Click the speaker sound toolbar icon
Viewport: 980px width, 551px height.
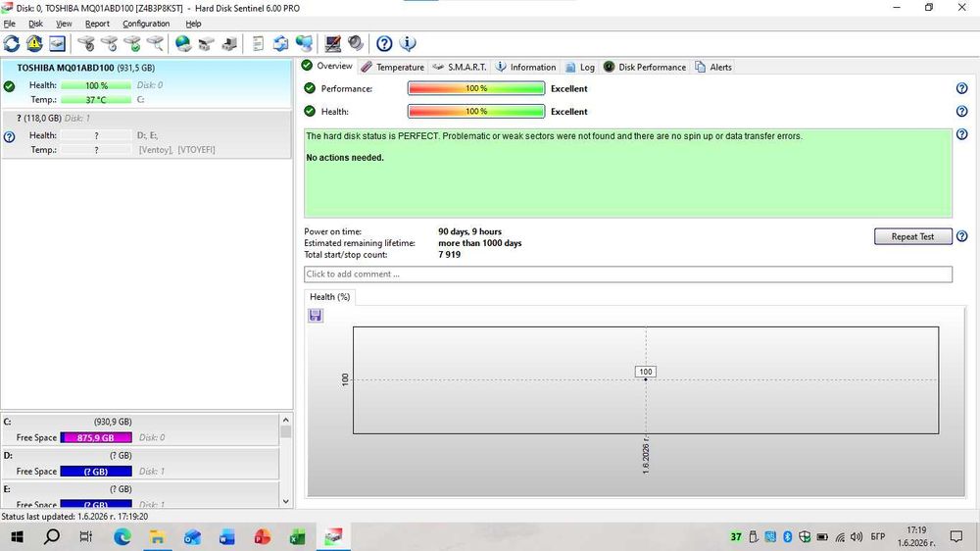coord(356,44)
